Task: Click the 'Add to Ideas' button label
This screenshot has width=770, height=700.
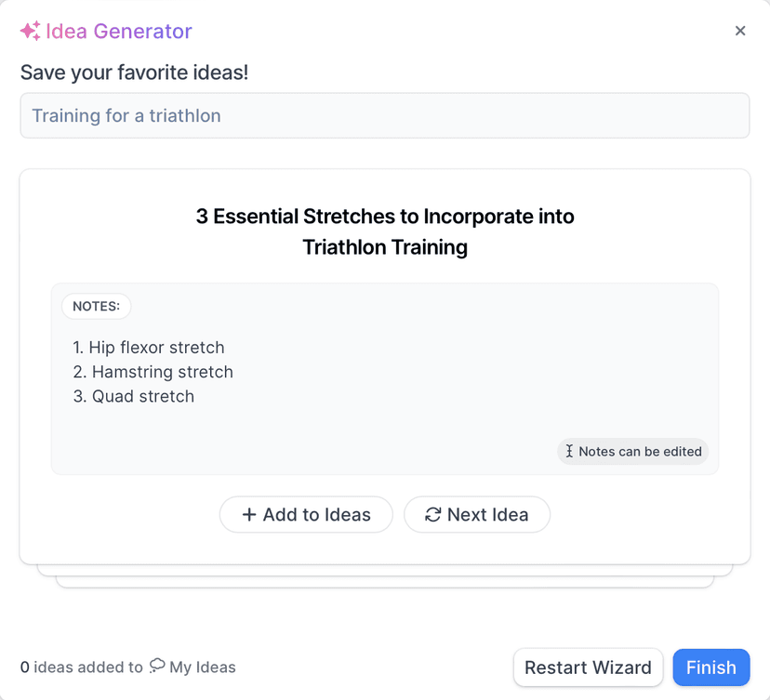Action: coord(316,515)
